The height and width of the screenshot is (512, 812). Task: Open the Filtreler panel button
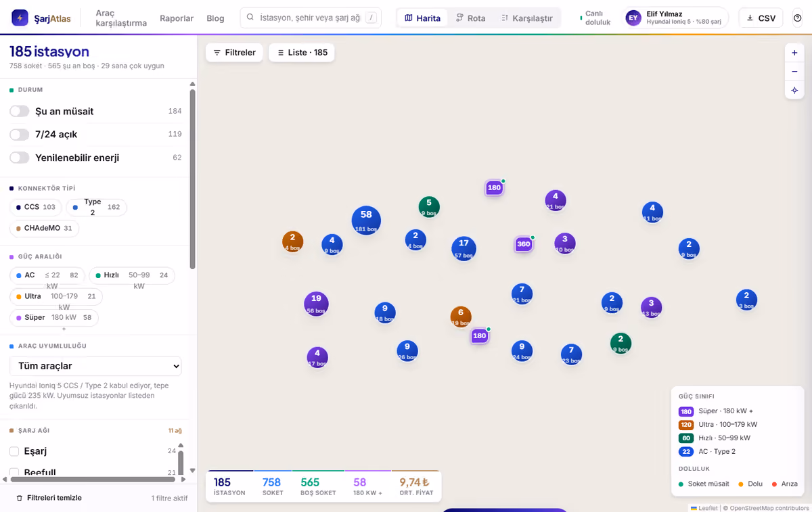(x=234, y=53)
